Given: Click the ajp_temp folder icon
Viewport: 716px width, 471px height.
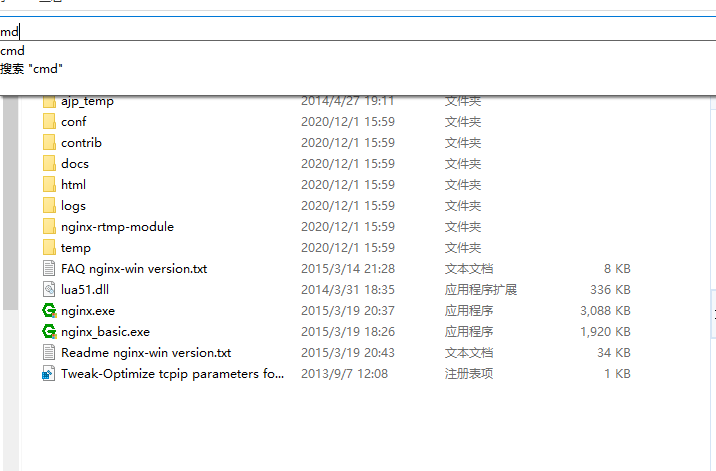Looking at the screenshot, I should tap(49, 101).
